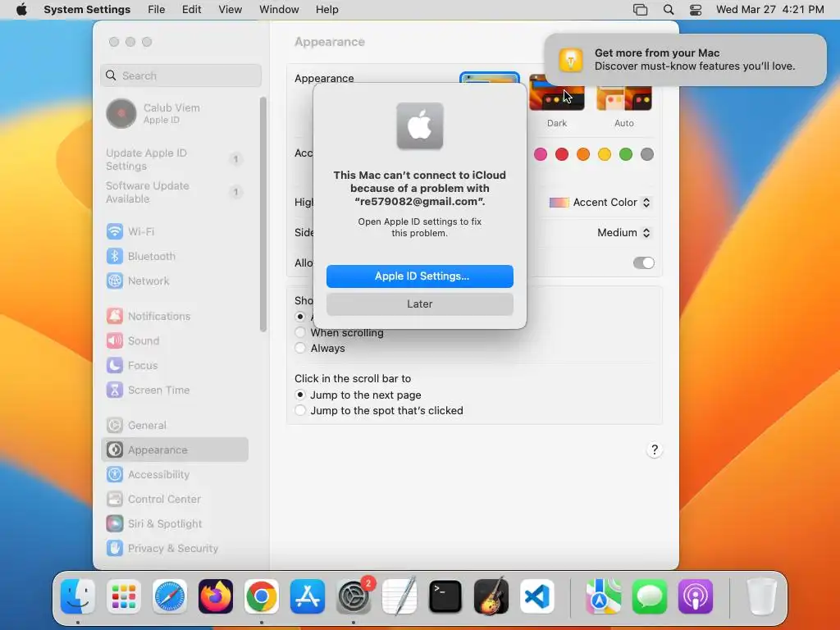This screenshot has height=630, width=840.
Task: Choose 'Jump to the next page'
Action: click(x=300, y=395)
